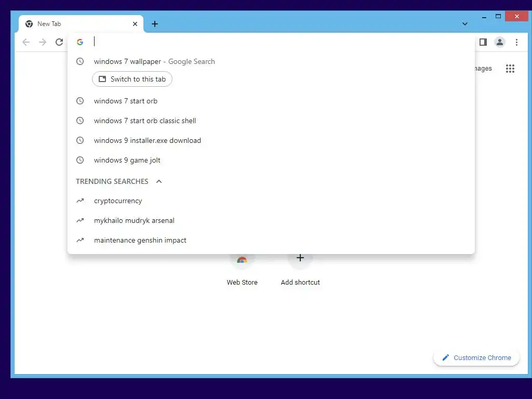Select the 'windows 7 wallpaper' Google Search suggestion
This screenshot has width=532, height=399.
[271, 61]
